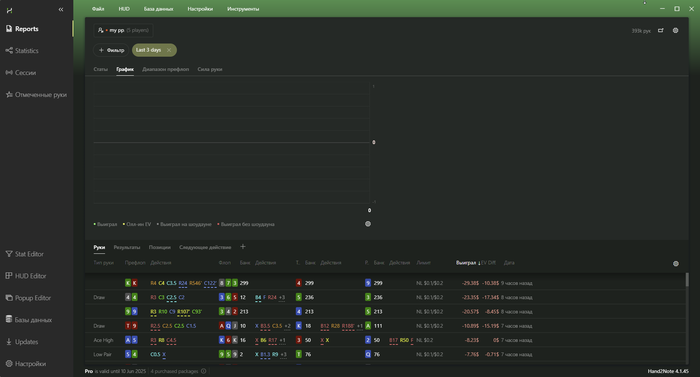Add a new report tab with plus
This screenshot has height=377, width=700.
click(x=243, y=247)
